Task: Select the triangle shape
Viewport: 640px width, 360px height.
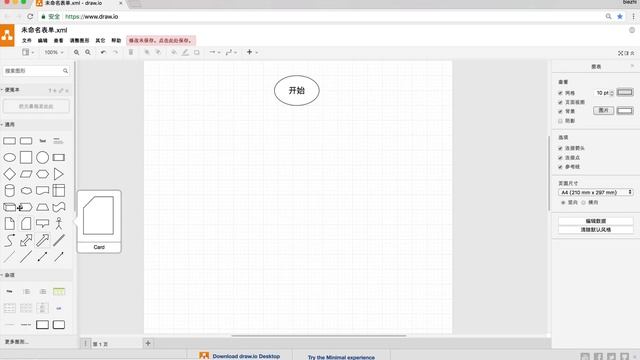Action: click(58, 174)
